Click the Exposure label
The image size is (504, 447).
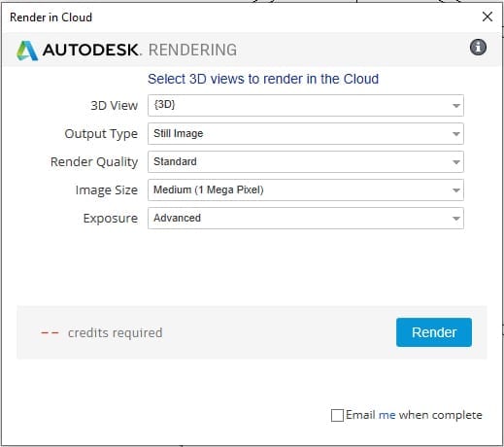111,219
